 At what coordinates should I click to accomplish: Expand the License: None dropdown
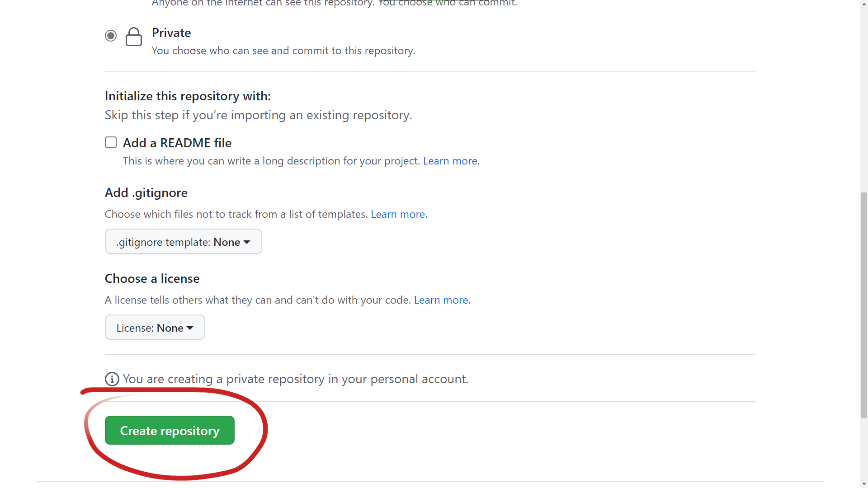pos(155,328)
